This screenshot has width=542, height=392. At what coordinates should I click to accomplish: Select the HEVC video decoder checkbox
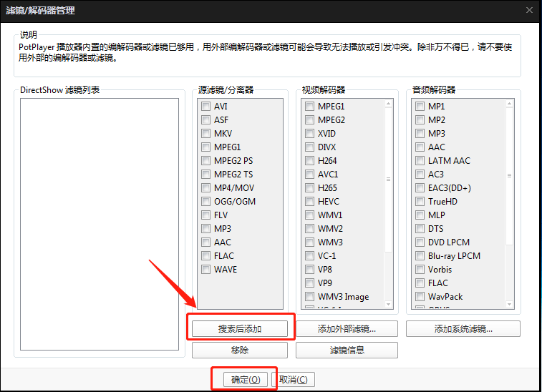[x=309, y=201]
